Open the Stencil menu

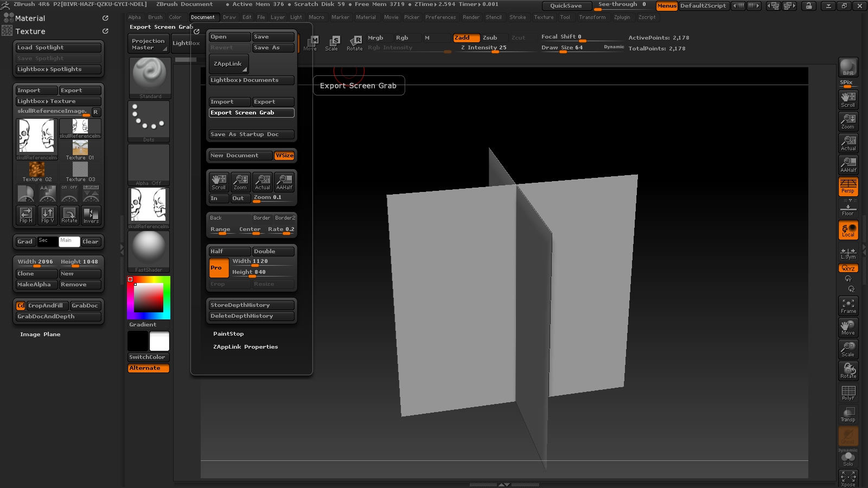pos(494,17)
